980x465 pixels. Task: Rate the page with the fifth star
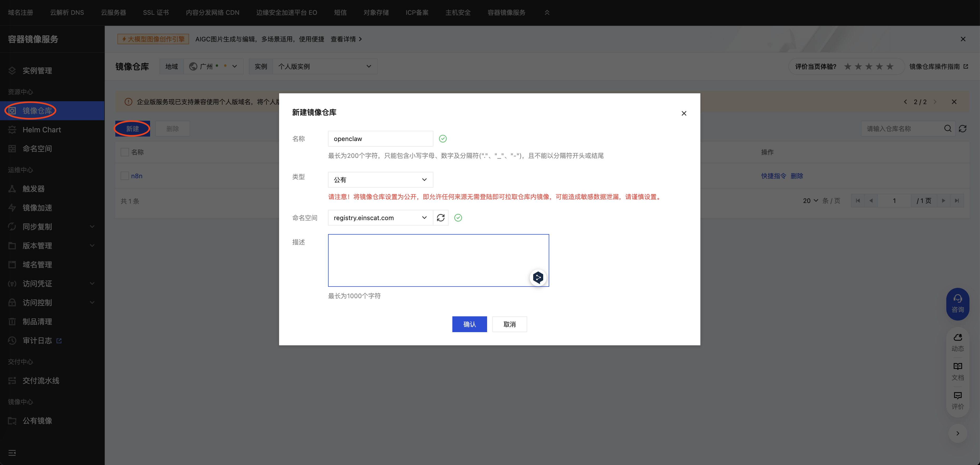coord(890,67)
